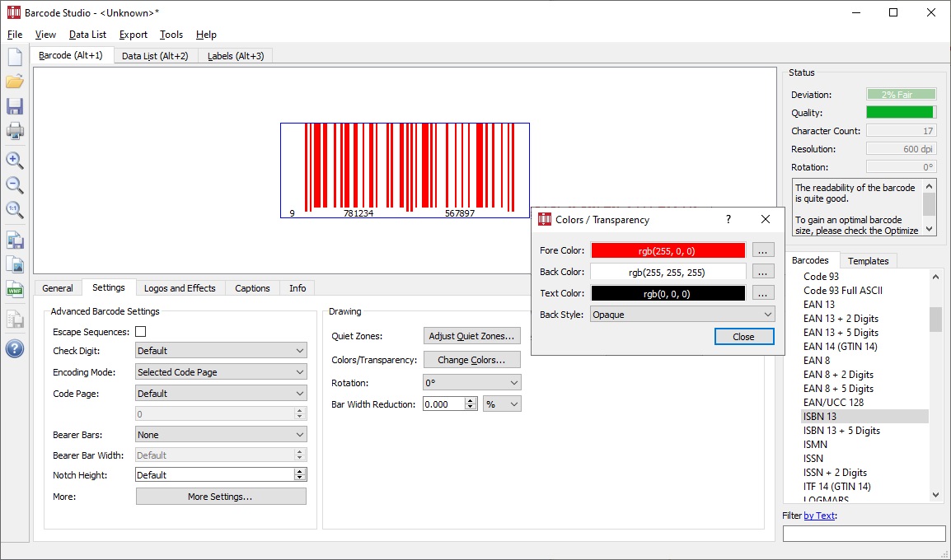Click the Barcode Studio title bar icon
The height and width of the screenshot is (560, 951).
coord(13,12)
